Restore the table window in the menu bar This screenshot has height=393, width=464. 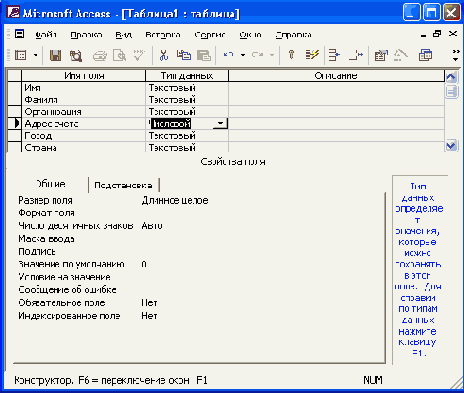click(x=437, y=34)
